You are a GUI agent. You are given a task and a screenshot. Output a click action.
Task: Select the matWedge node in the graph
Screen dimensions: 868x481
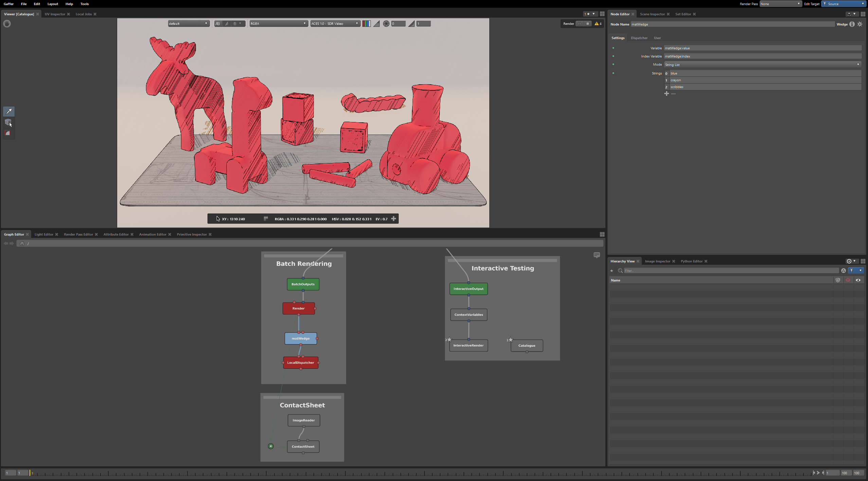(301, 339)
